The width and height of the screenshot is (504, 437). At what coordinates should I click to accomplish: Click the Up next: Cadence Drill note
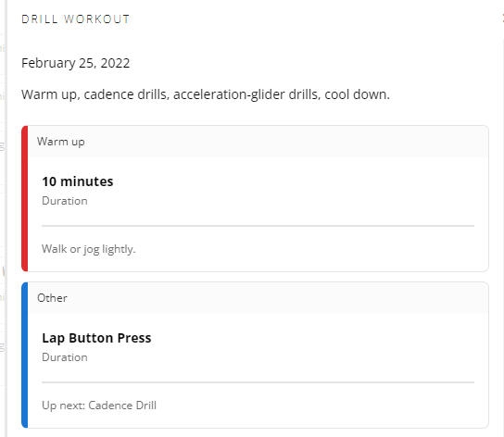(99, 406)
